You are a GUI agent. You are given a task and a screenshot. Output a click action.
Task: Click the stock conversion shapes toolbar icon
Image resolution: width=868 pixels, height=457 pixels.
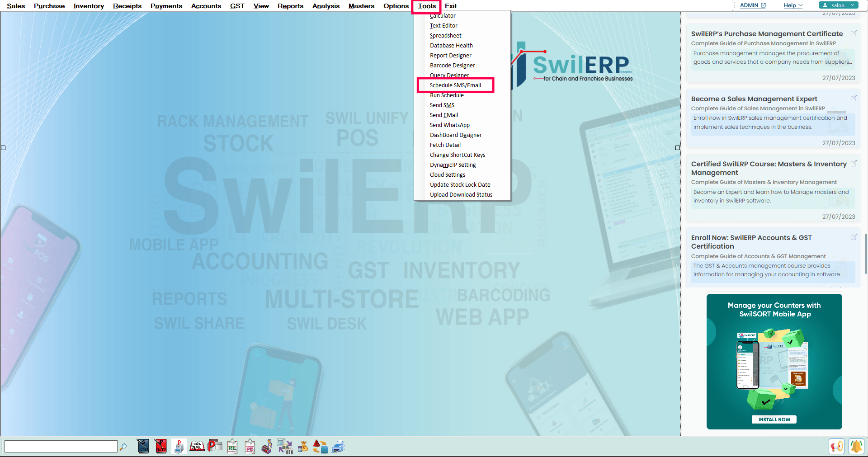point(320,446)
